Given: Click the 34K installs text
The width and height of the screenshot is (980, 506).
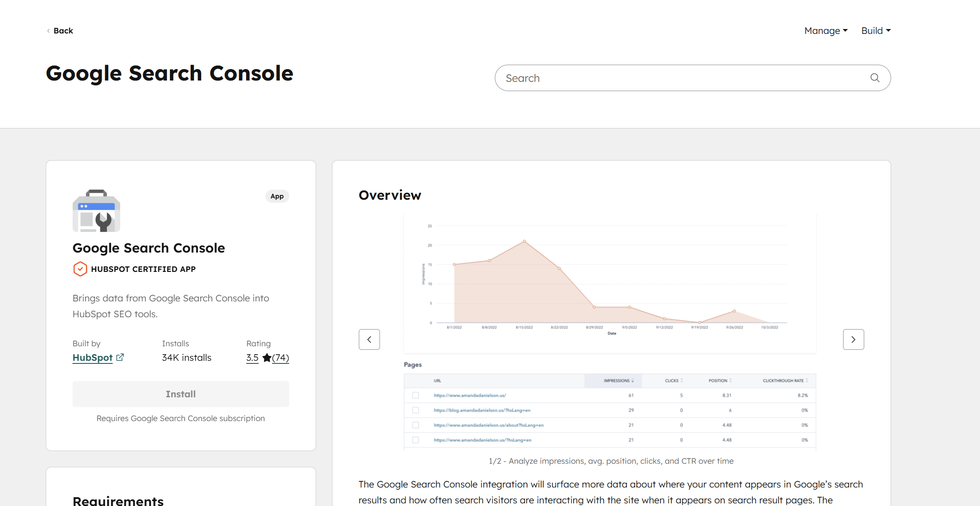Looking at the screenshot, I should [187, 358].
